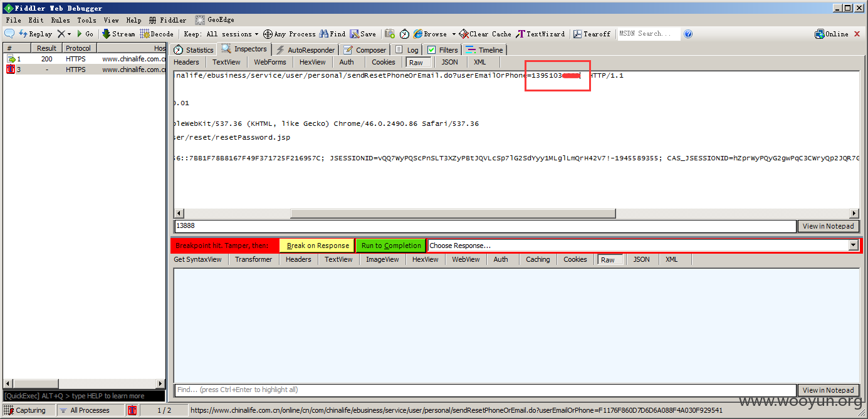
Task: Click the comment speech bubble icon
Action: [x=9, y=34]
